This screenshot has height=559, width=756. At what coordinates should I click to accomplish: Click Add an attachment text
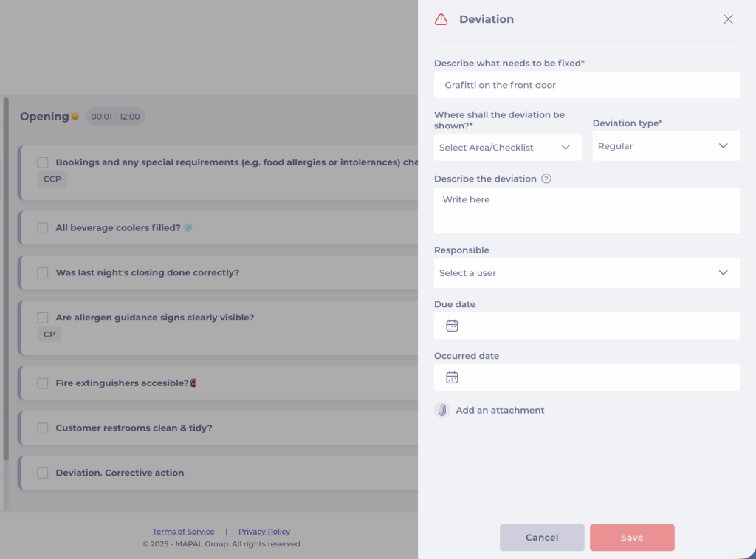pyautogui.click(x=500, y=410)
